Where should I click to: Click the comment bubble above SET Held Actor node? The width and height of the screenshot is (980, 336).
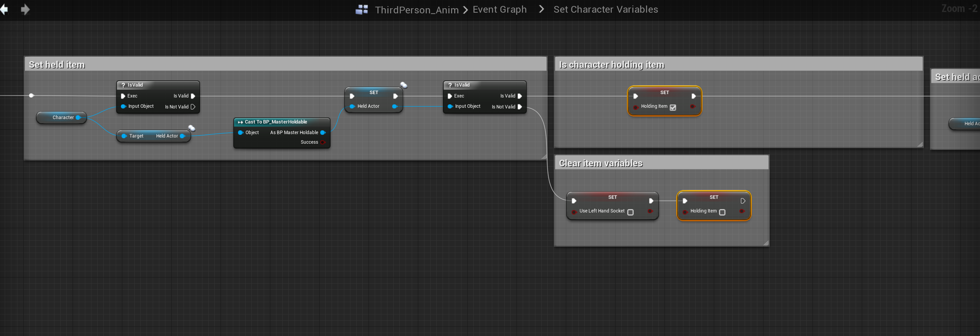[x=404, y=85]
